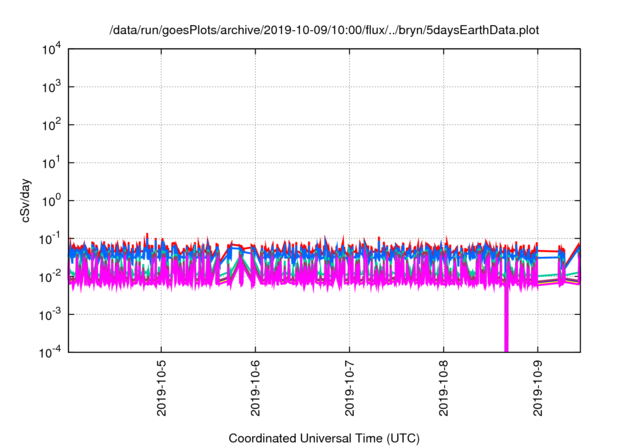Click the 2019-10-9 date tick label
The height and width of the screenshot is (448, 640).
coord(538,388)
